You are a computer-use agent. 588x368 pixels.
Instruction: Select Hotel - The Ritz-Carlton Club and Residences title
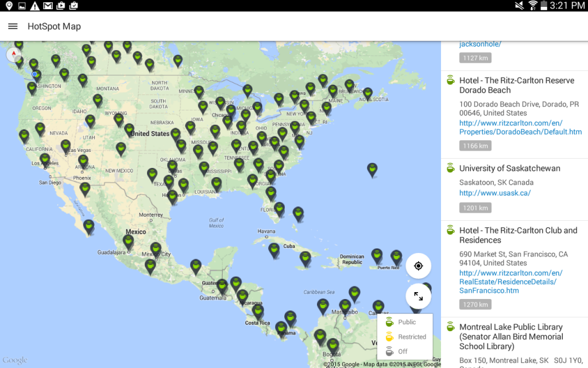[519, 235]
